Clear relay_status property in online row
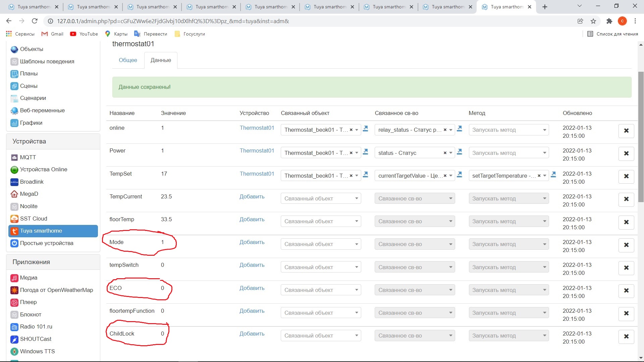 click(x=445, y=130)
